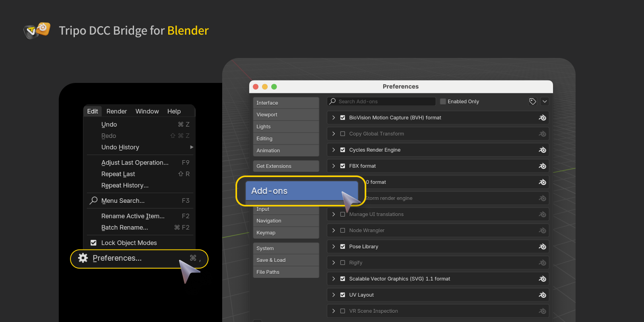
Task: Open the Render menu
Action: [x=116, y=111]
